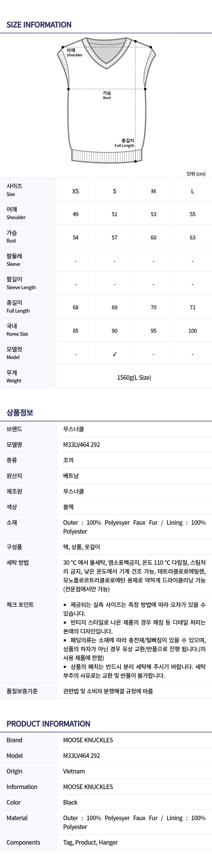Click the SIZE INFORMATION heading

click(x=39, y=25)
